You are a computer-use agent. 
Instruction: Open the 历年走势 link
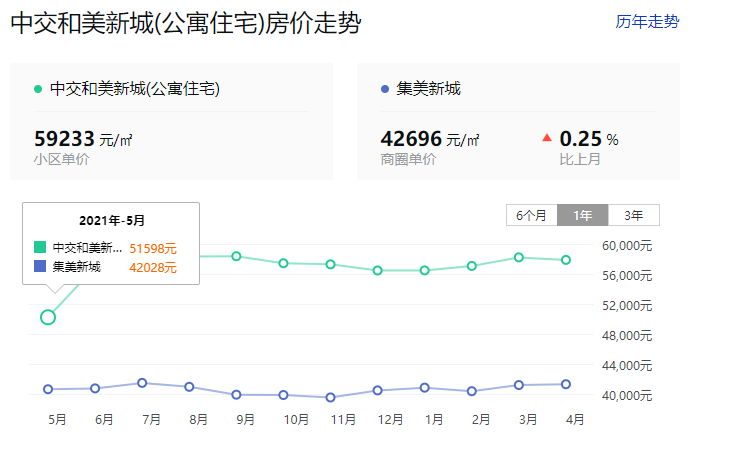click(x=647, y=22)
